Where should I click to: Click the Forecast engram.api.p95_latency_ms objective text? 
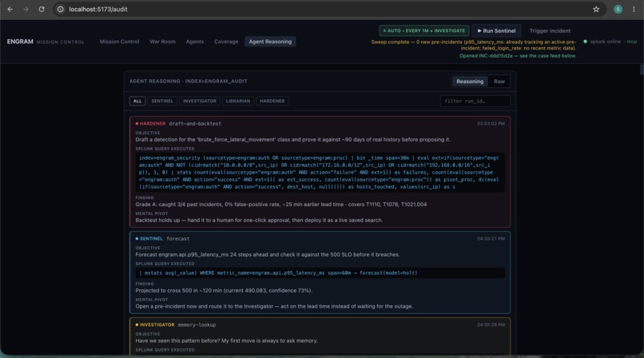[x=268, y=255]
